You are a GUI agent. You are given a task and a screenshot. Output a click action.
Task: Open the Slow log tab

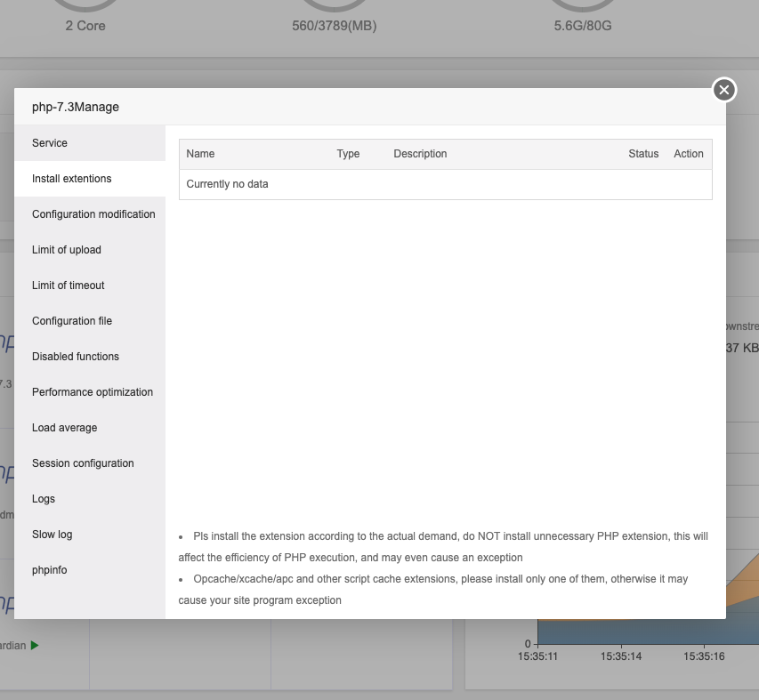pyautogui.click(x=52, y=535)
